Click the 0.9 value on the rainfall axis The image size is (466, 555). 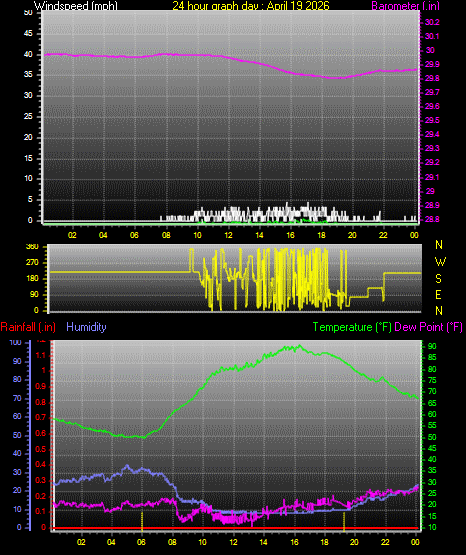pos(41,386)
